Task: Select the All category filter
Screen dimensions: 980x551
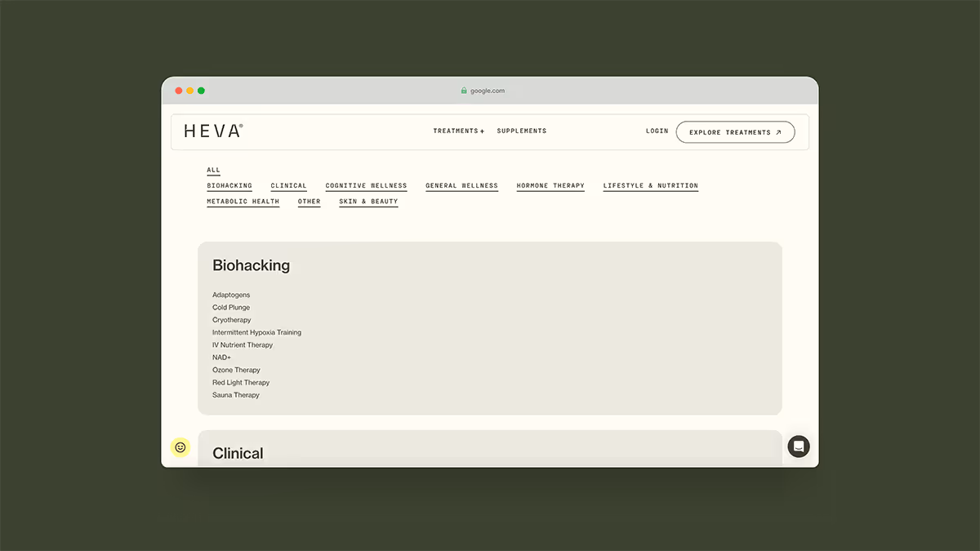Action: coord(213,171)
